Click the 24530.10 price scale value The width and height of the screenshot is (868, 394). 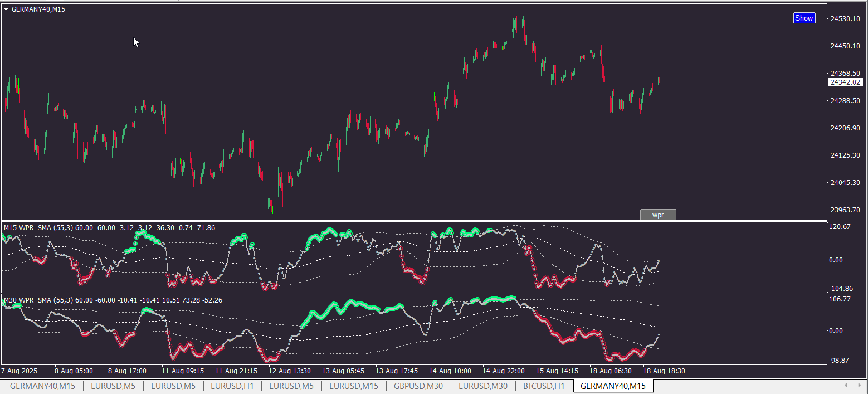[x=845, y=19]
